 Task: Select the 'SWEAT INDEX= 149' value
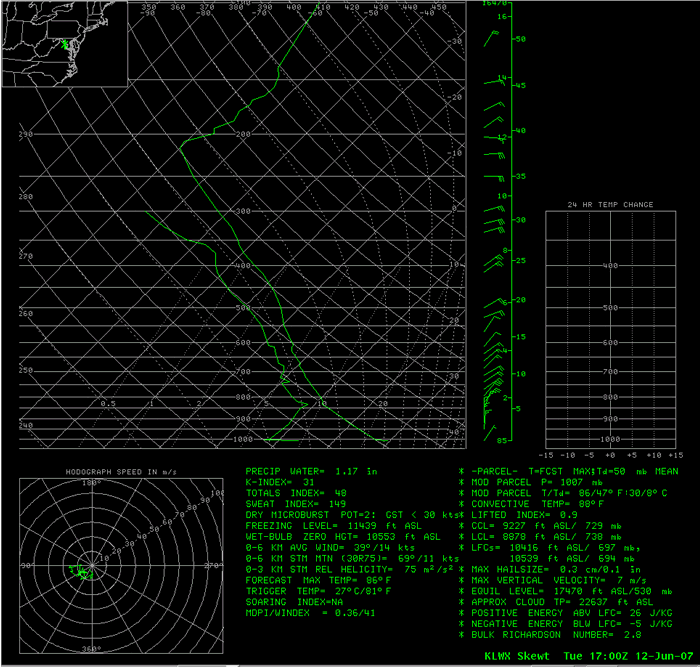pos(296,504)
